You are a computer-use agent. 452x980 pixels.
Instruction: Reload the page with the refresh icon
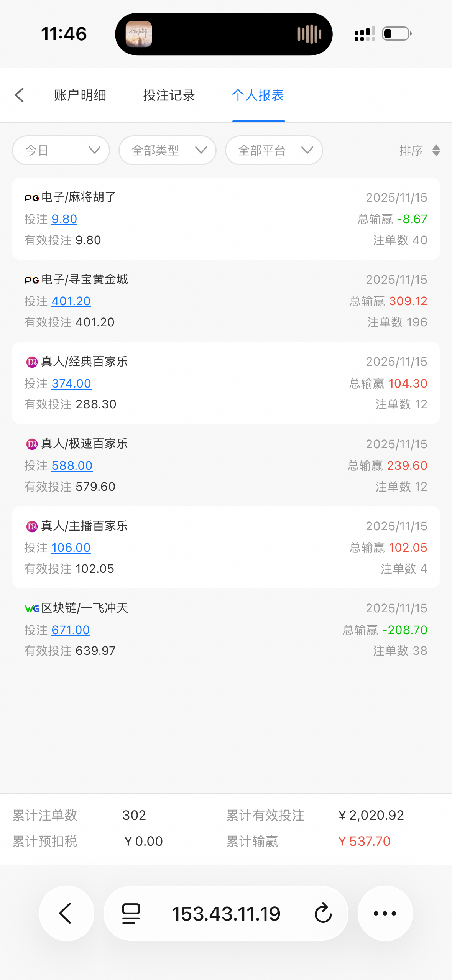coord(323,913)
